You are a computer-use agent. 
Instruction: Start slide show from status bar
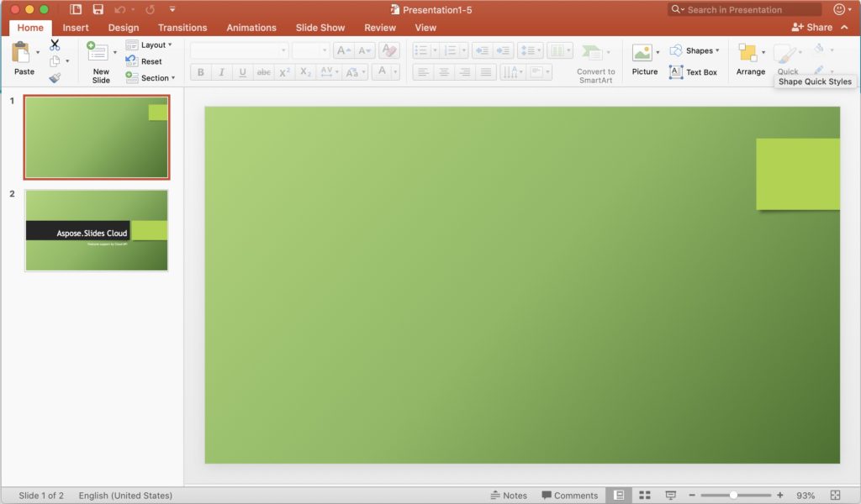[670, 496]
